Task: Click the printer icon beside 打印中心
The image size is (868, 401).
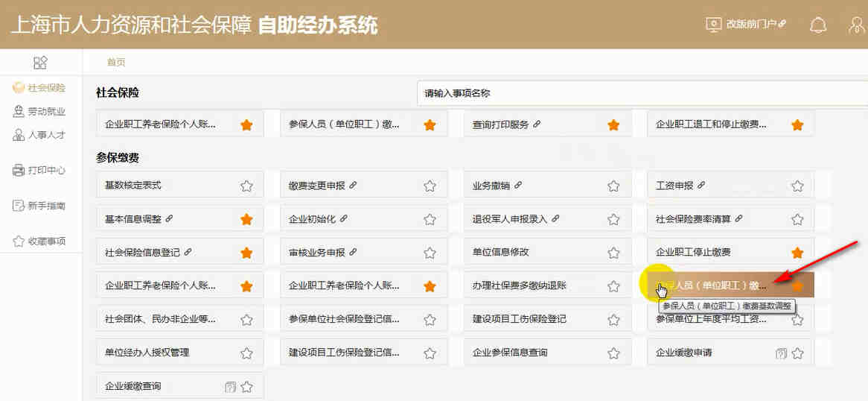Action: point(19,170)
